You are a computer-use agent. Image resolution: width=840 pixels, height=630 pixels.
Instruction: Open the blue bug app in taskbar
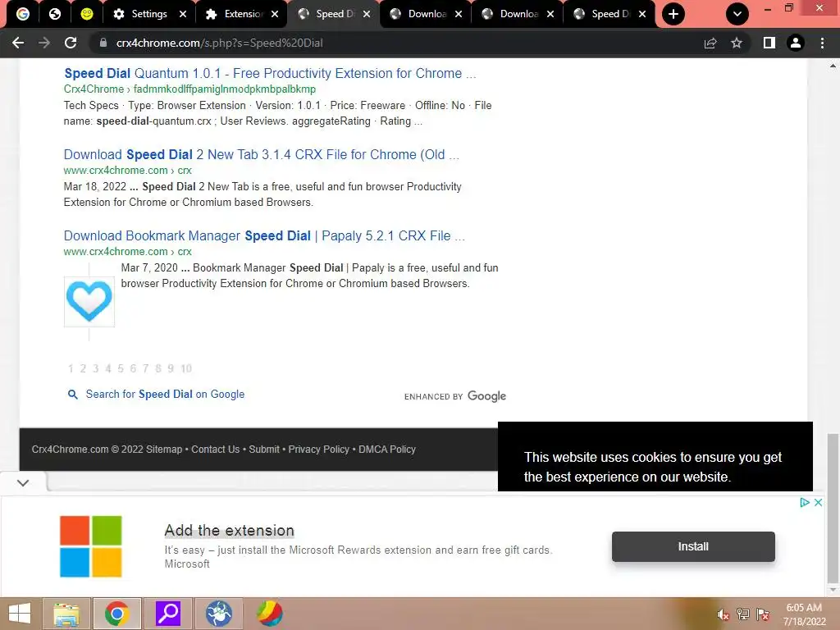(218, 614)
